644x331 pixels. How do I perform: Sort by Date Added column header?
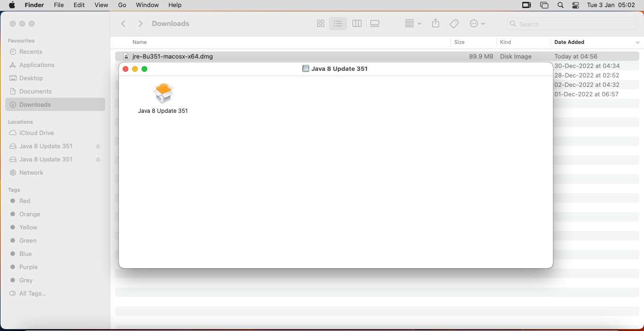point(569,42)
